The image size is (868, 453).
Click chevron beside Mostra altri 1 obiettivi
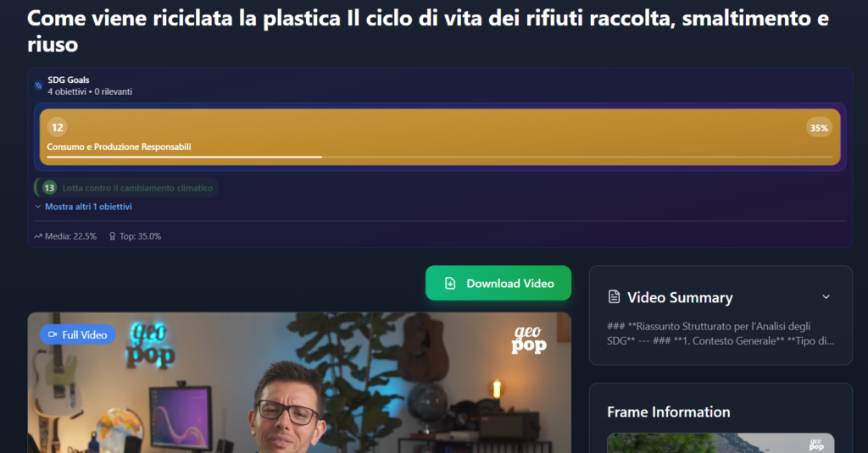point(37,207)
